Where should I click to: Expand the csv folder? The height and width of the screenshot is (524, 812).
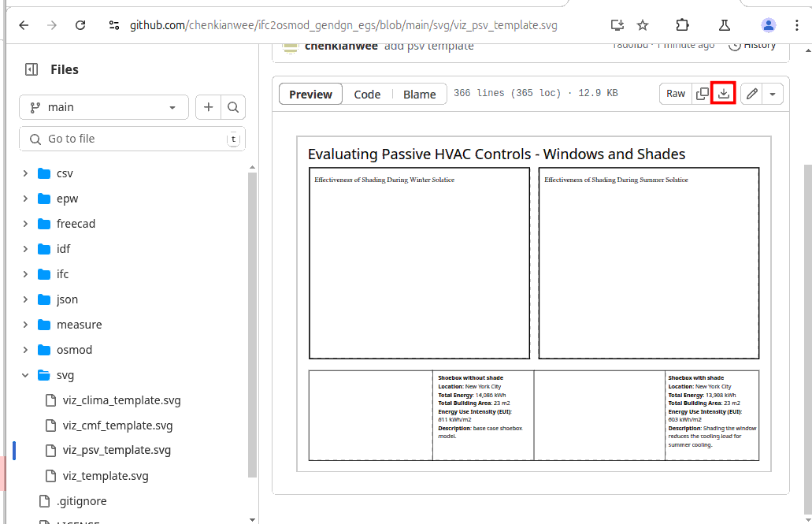pyautogui.click(x=25, y=173)
